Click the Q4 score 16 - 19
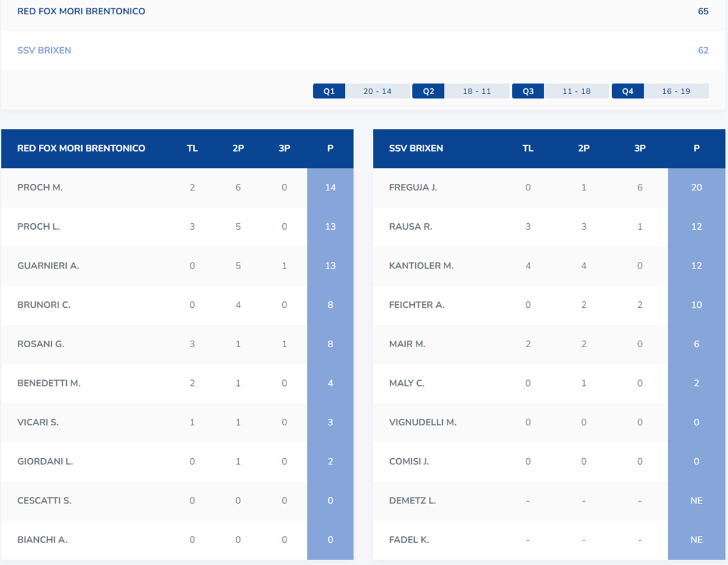The height and width of the screenshot is (565, 728). tap(676, 91)
